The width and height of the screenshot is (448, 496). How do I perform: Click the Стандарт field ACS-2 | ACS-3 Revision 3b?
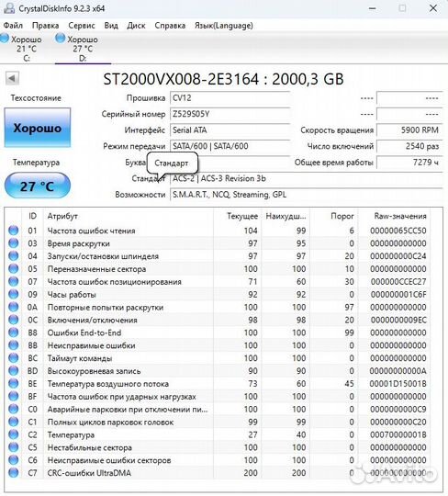click(x=306, y=179)
